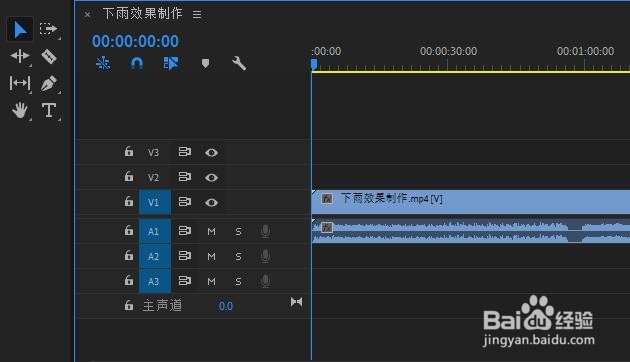The width and height of the screenshot is (630, 362).
Task: Toggle sync lock for V1
Action: [184, 202]
